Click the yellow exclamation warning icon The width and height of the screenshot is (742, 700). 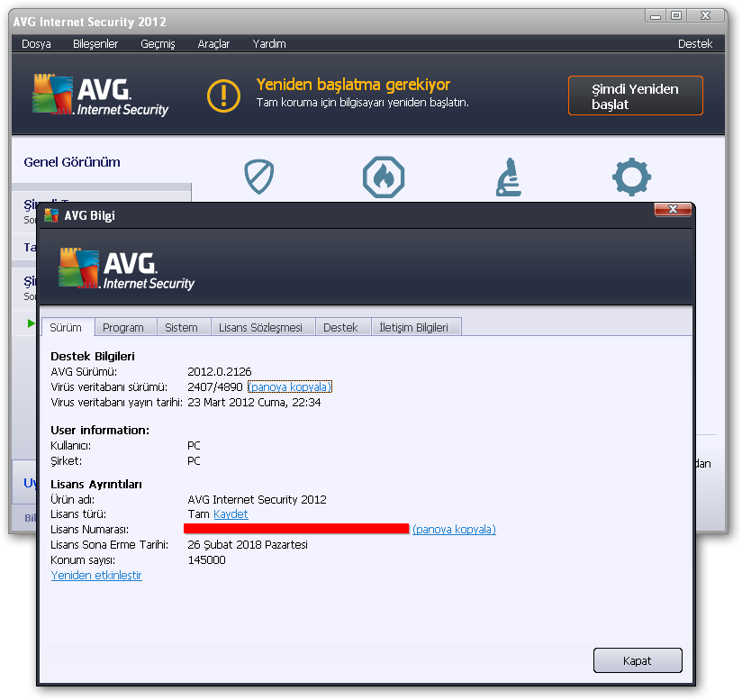[223, 95]
